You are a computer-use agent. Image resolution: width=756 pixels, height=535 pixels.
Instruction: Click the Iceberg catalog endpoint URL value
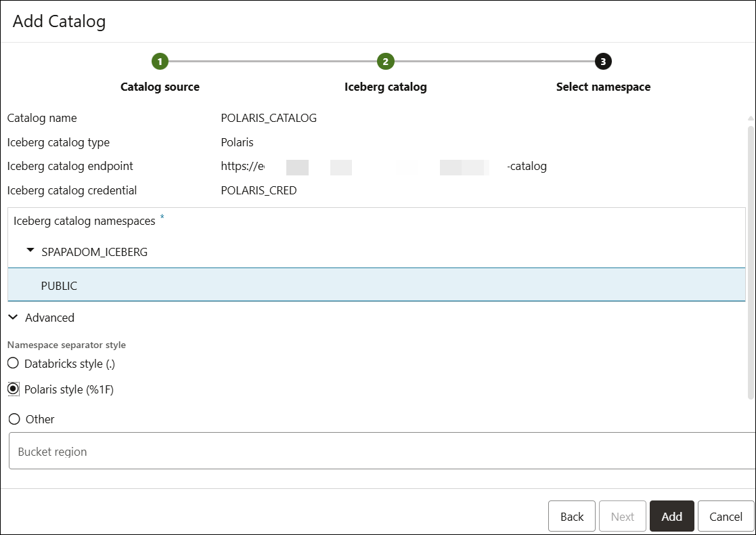[384, 167]
